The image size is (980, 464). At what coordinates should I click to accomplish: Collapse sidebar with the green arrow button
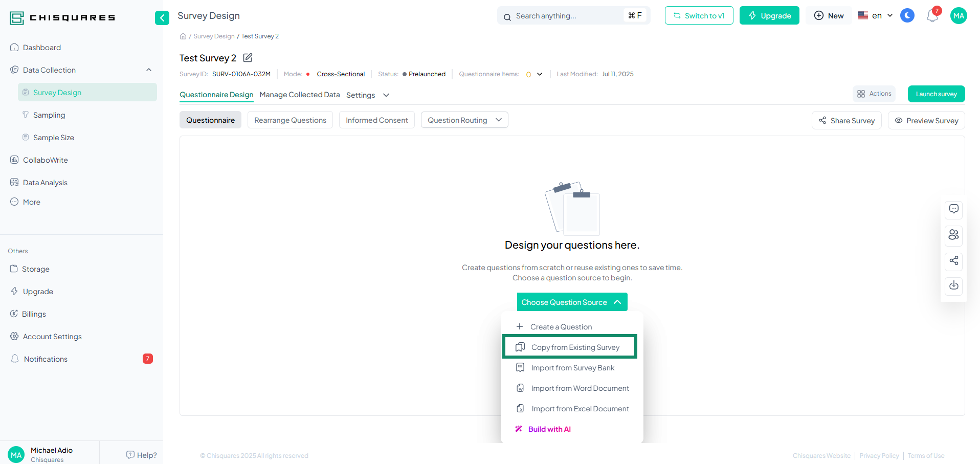(162, 18)
